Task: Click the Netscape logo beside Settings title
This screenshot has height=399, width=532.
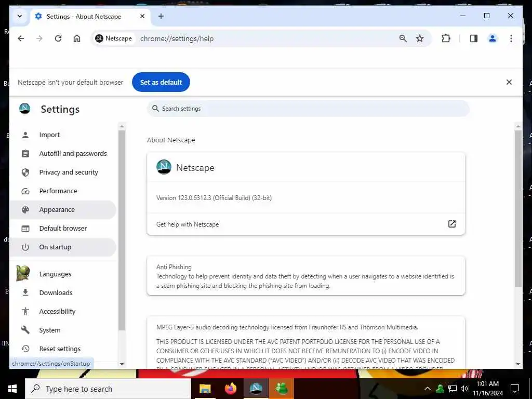Action: [25, 109]
